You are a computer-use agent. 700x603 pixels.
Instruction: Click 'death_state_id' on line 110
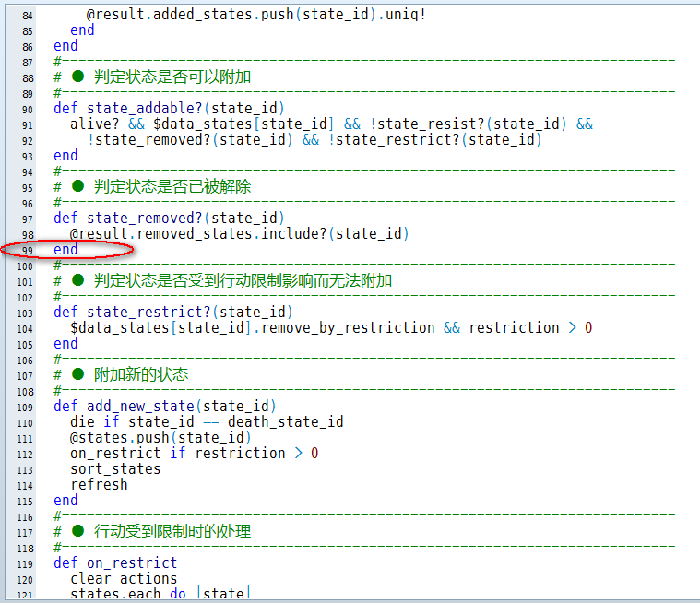click(286, 421)
